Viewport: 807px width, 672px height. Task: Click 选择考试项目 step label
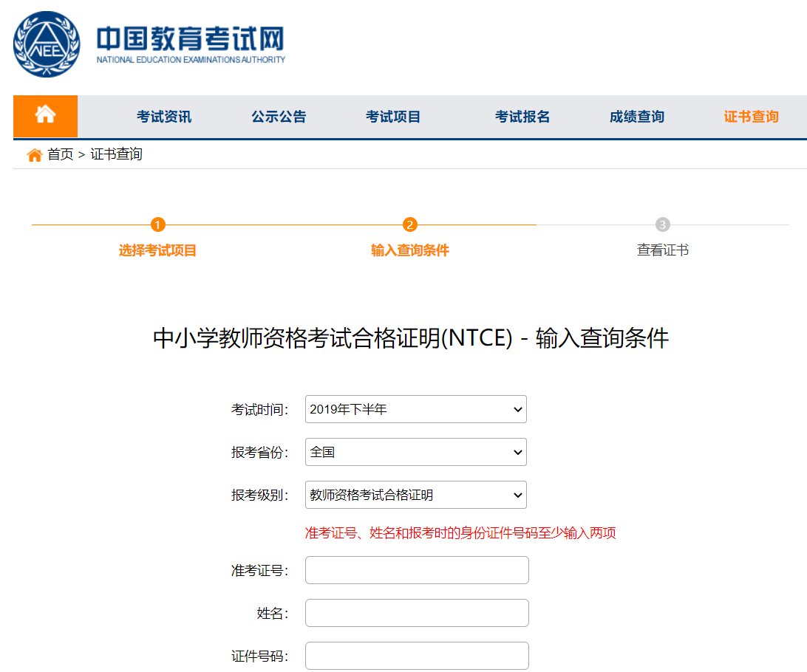pos(157,250)
